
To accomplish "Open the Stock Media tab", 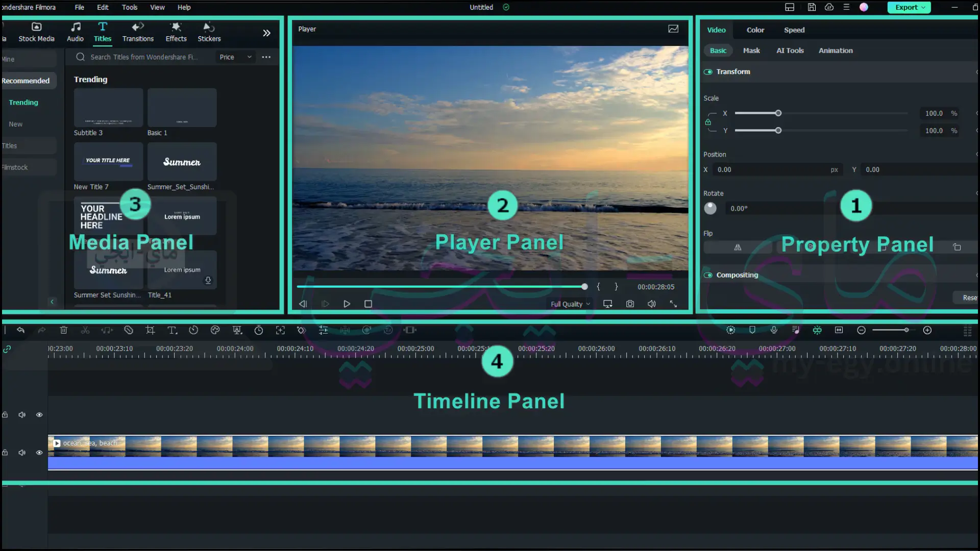I will [x=36, y=32].
